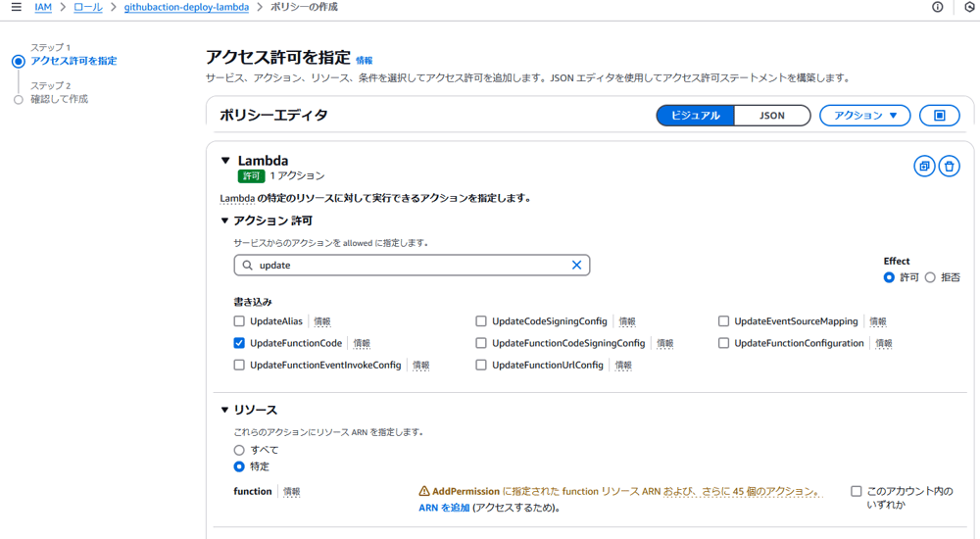The height and width of the screenshot is (539, 980).
Task: Click the 許可 green badge under Lambda
Action: [x=251, y=176]
